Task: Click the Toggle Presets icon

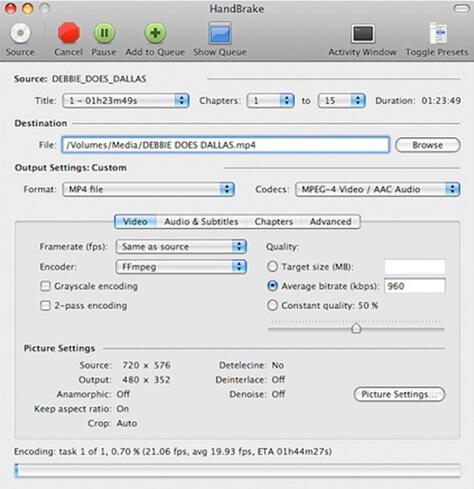Action: pos(438,33)
